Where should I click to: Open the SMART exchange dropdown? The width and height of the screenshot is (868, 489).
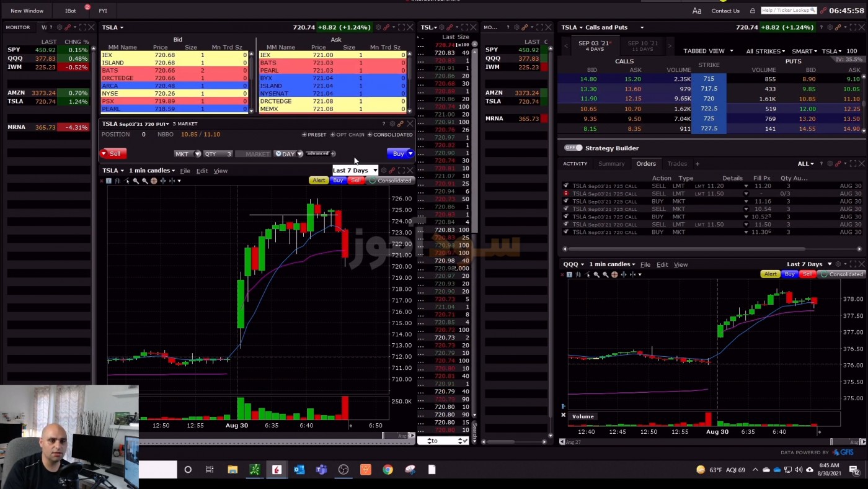point(805,51)
